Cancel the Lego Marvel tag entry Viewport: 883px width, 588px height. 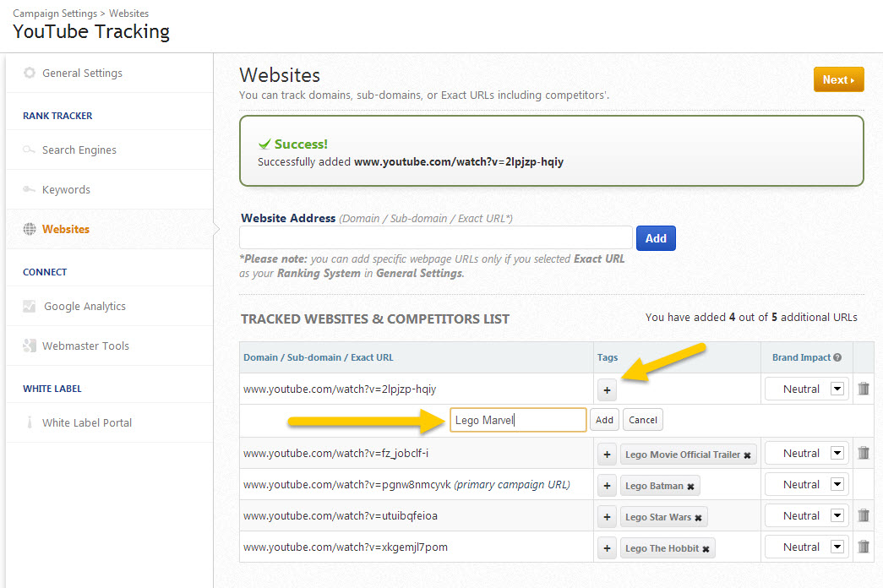point(643,420)
